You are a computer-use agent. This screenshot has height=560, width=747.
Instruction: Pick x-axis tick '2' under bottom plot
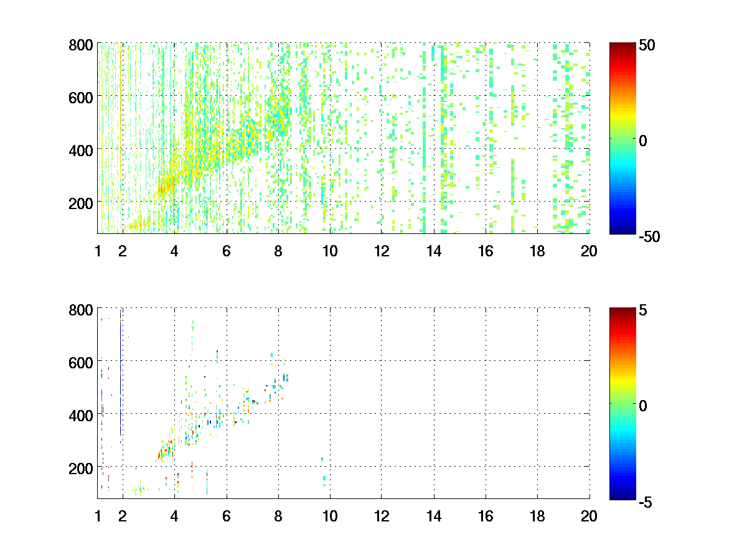[122, 516]
